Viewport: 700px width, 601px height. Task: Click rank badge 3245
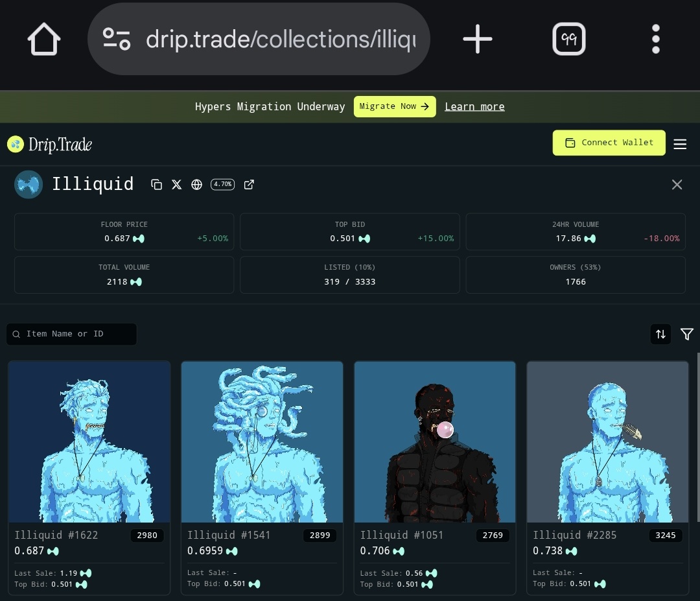(666, 536)
